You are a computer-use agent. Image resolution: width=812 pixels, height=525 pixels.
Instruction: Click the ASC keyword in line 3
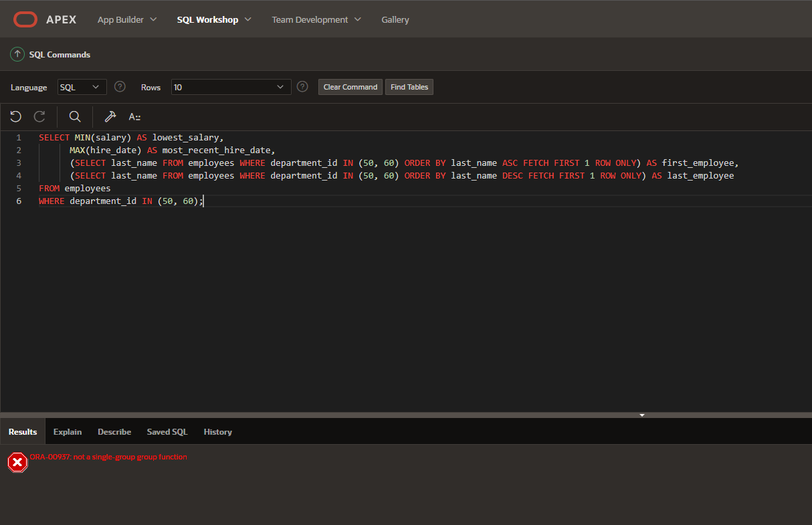click(x=510, y=163)
